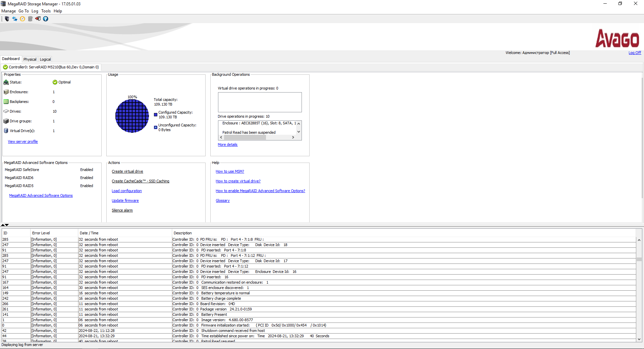Click the usage pie chart

point(132,116)
